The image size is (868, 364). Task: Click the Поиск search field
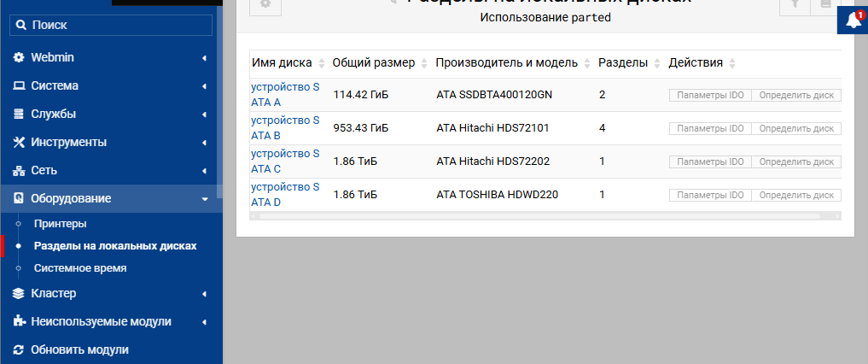click(x=111, y=26)
